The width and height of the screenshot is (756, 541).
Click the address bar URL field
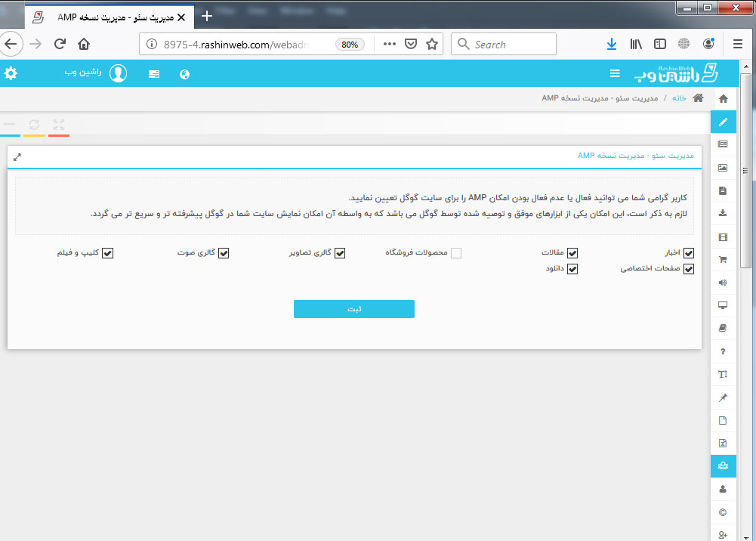coord(236,45)
